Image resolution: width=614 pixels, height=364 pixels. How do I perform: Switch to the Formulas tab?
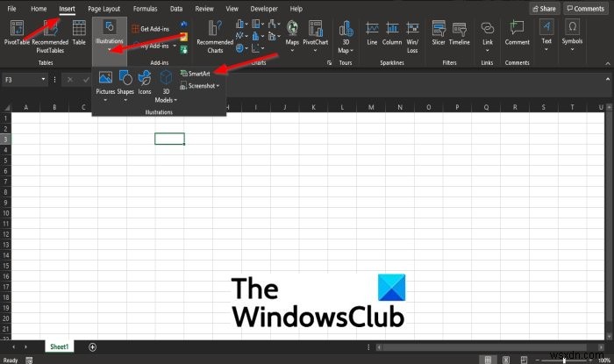coord(145,9)
